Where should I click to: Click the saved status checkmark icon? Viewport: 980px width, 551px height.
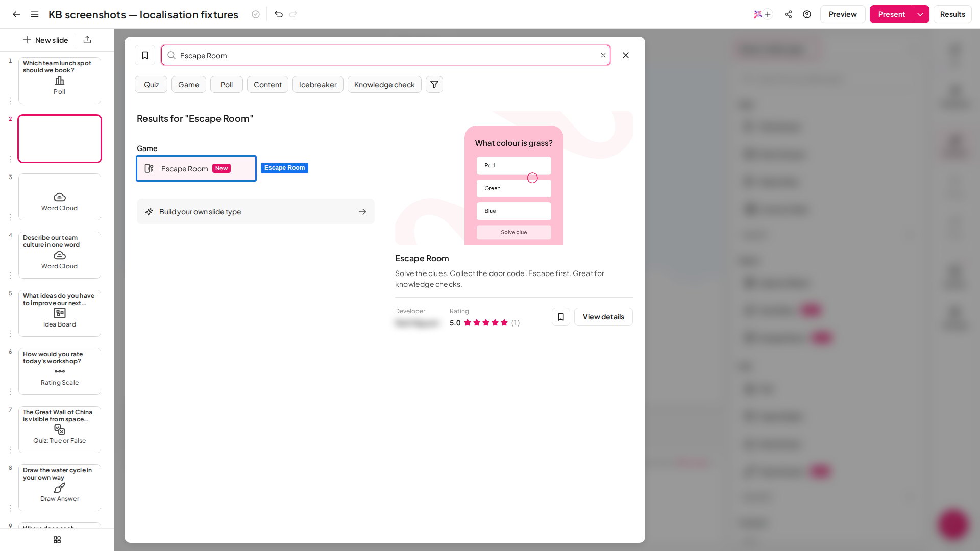(256, 14)
